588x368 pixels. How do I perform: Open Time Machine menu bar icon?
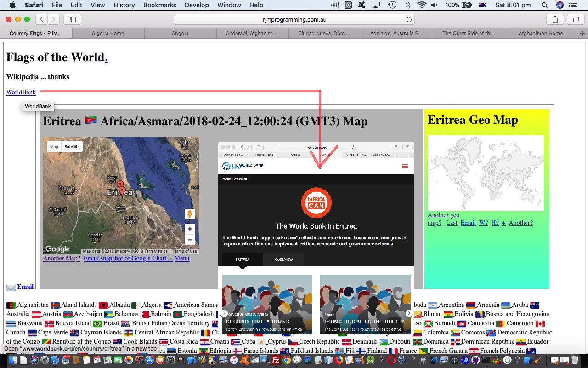(392, 5)
